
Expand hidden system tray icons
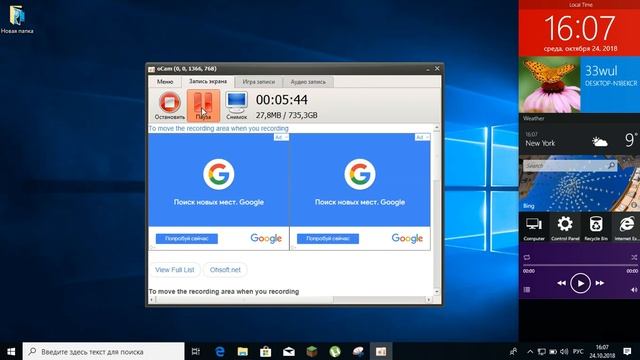[530, 351]
